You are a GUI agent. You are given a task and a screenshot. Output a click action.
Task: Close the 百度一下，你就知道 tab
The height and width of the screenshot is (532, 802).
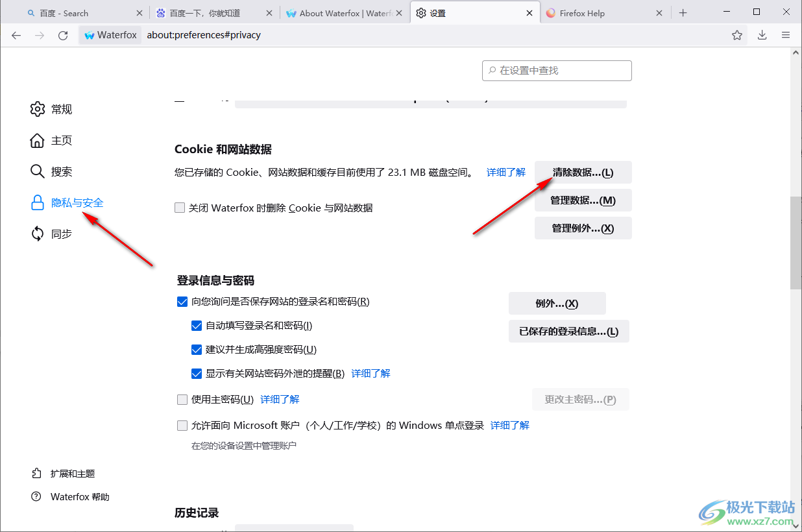pyautogui.click(x=269, y=13)
